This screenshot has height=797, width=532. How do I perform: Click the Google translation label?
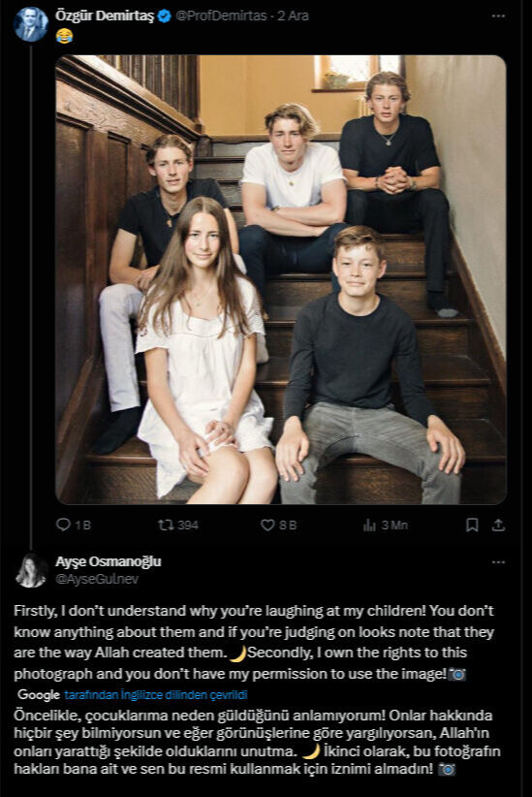39,695
